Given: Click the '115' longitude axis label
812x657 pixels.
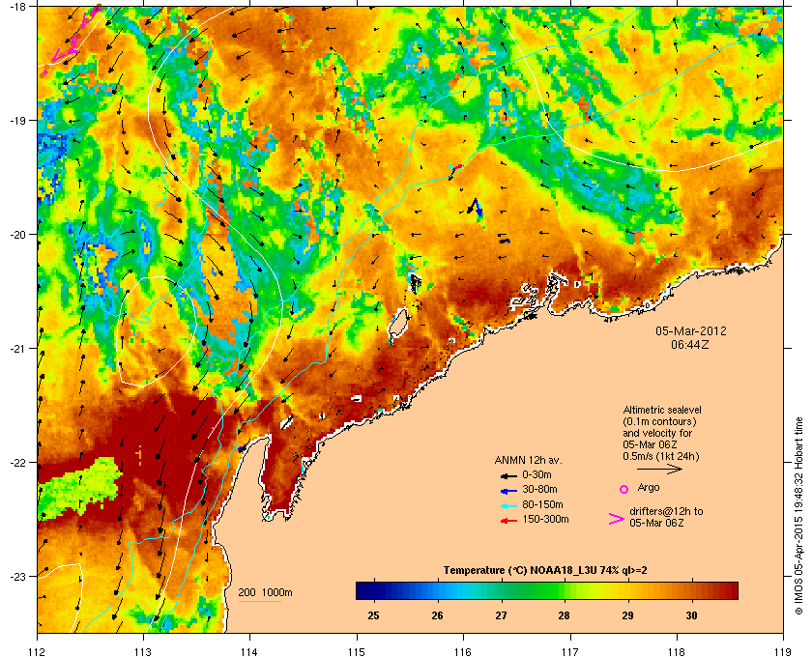Looking at the screenshot, I should pyautogui.click(x=357, y=652).
